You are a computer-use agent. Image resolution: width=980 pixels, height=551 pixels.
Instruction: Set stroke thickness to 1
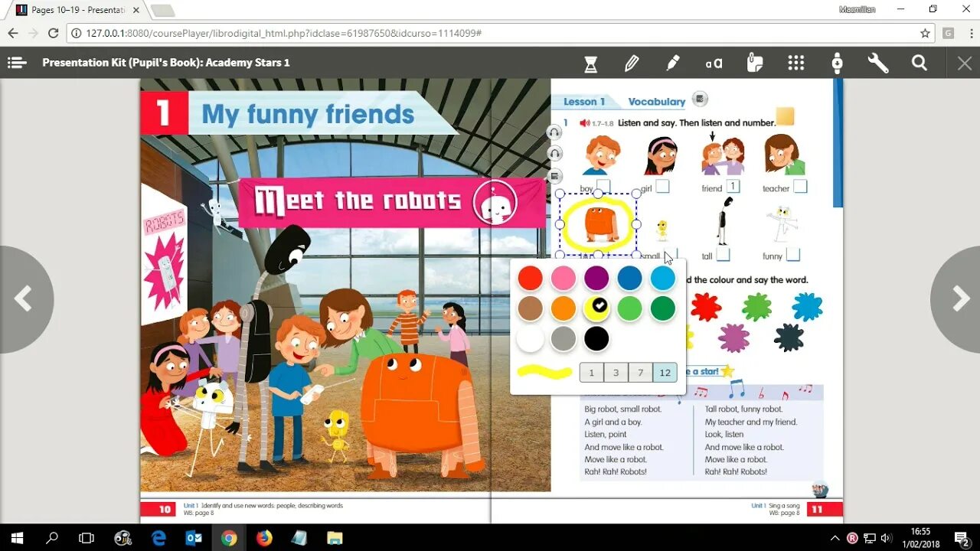click(592, 373)
